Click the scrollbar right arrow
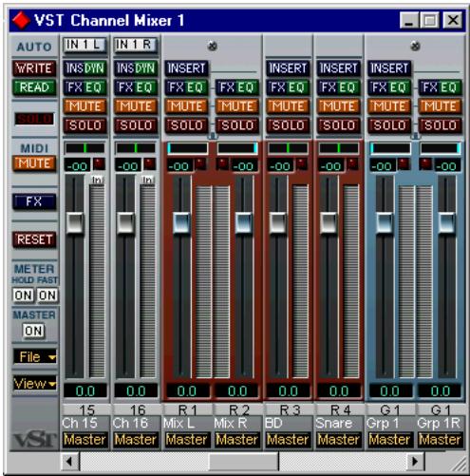The image size is (470, 476). pyautogui.click(x=415, y=461)
